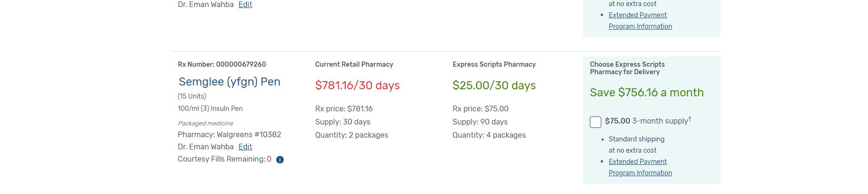
Task: Click Edit link below Walgreens #10382 pharmacy
Action: [245, 147]
